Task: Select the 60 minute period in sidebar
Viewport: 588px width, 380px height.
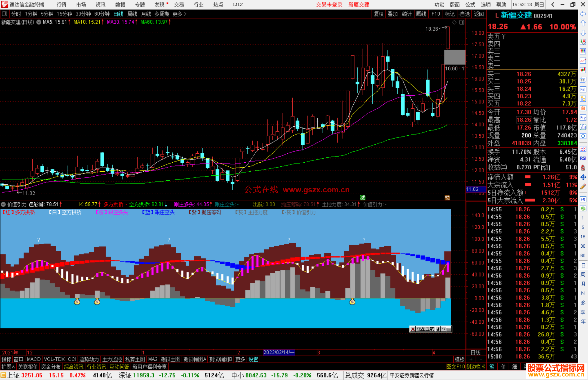Action: click(583, 256)
